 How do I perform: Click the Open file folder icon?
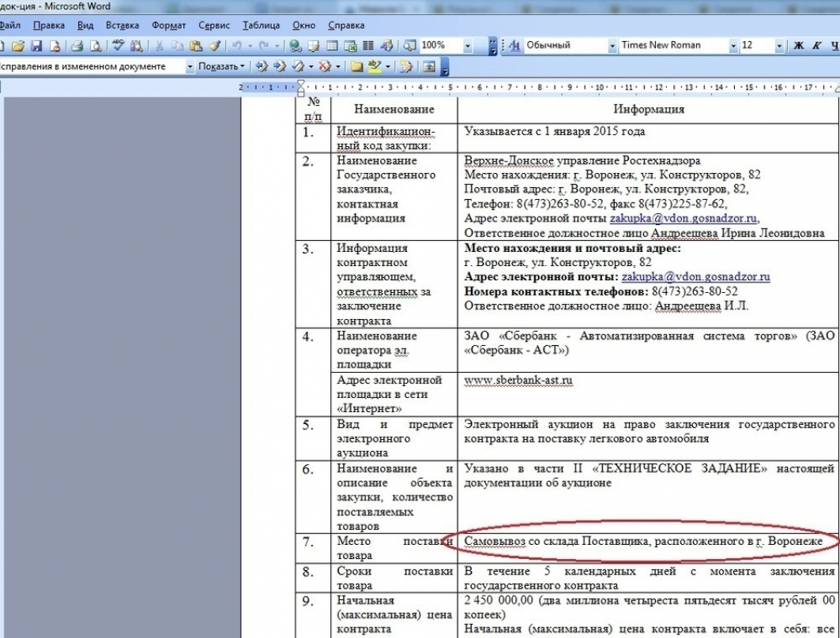[19, 46]
